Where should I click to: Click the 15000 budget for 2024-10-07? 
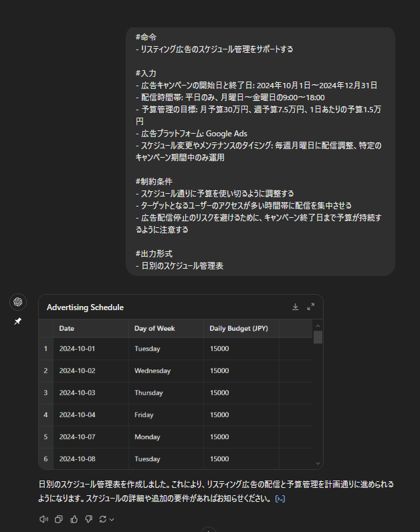point(241,437)
